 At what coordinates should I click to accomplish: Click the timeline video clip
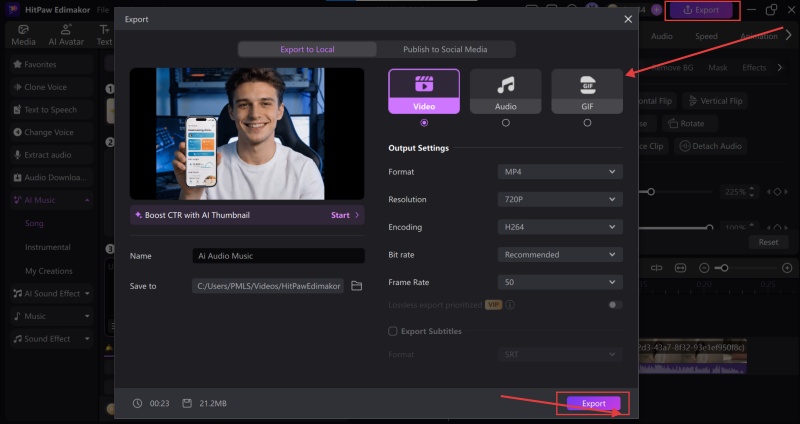pos(692,356)
